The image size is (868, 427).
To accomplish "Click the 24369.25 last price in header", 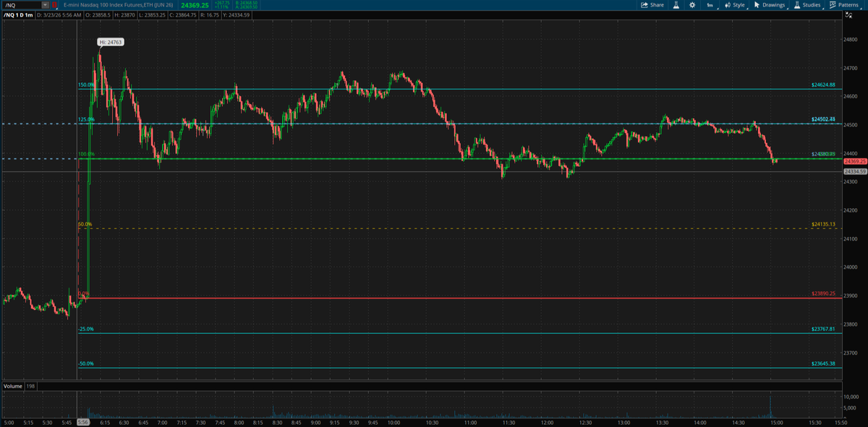I will [195, 4].
